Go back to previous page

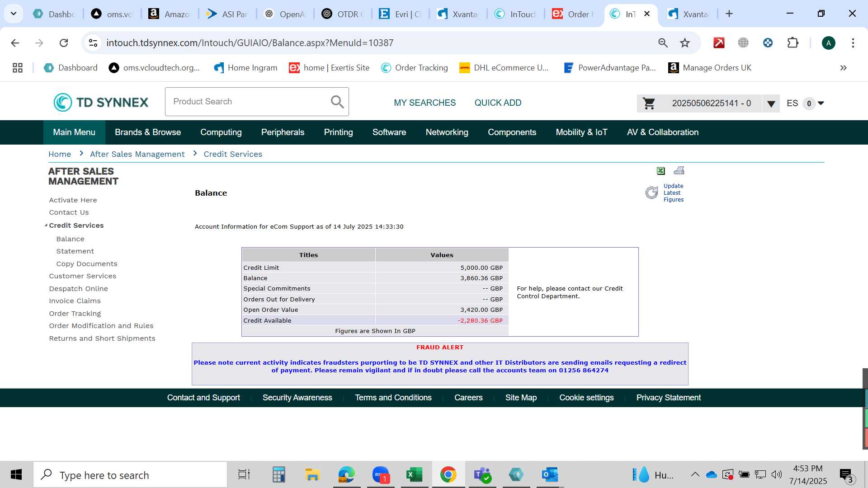pyautogui.click(x=15, y=43)
